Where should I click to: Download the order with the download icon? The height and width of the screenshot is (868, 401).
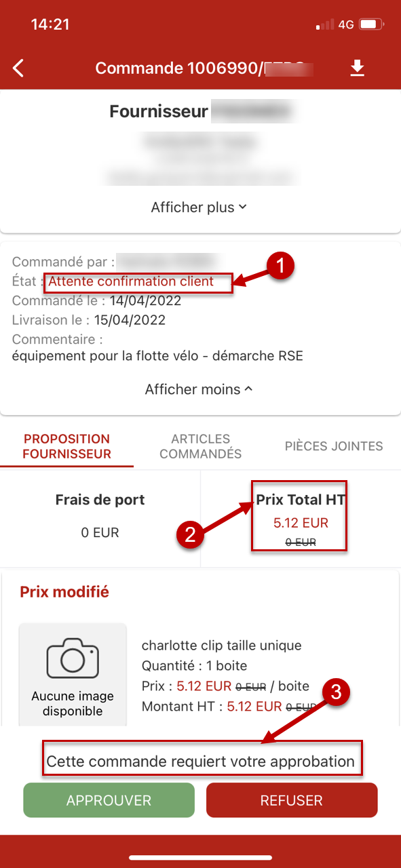358,68
